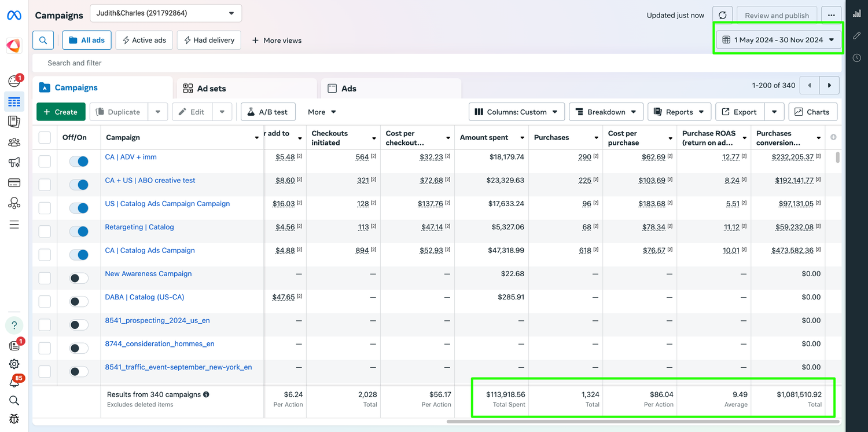Viewport: 868px width, 432px height.
Task: Open the charts bar icon in right panel
Action: (857, 13)
